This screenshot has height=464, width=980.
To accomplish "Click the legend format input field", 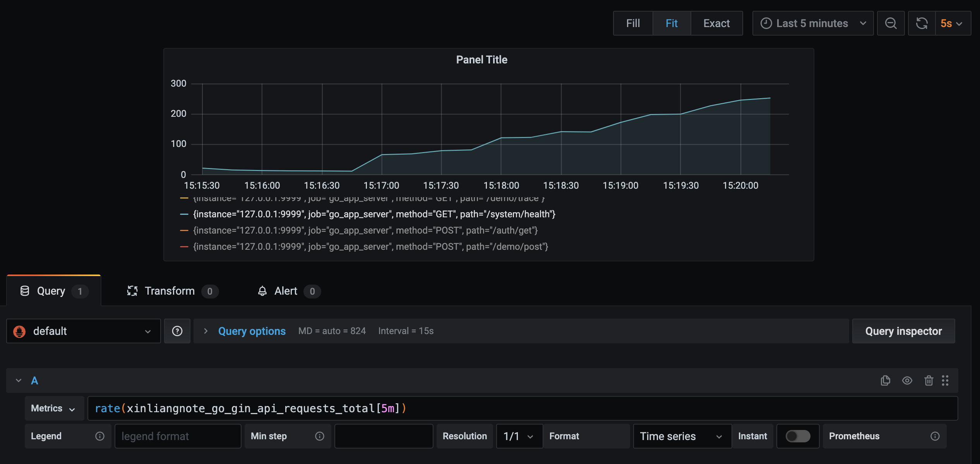I will (x=178, y=436).
